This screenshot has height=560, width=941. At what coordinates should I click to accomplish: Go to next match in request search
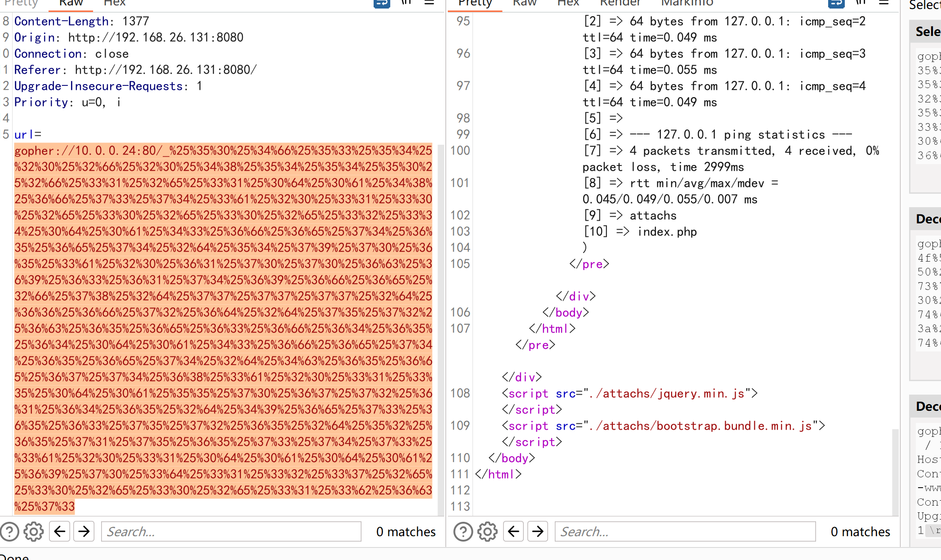click(84, 532)
